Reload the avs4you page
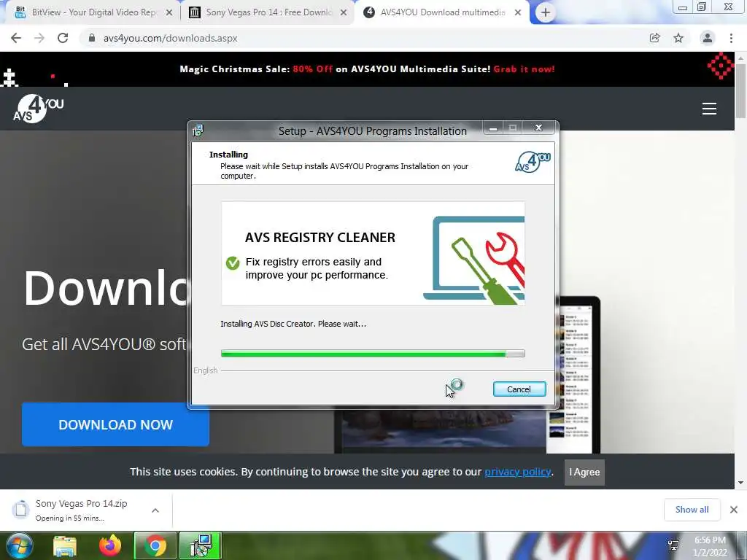Viewport: 747px width, 560px height. click(x=63, y=38)
